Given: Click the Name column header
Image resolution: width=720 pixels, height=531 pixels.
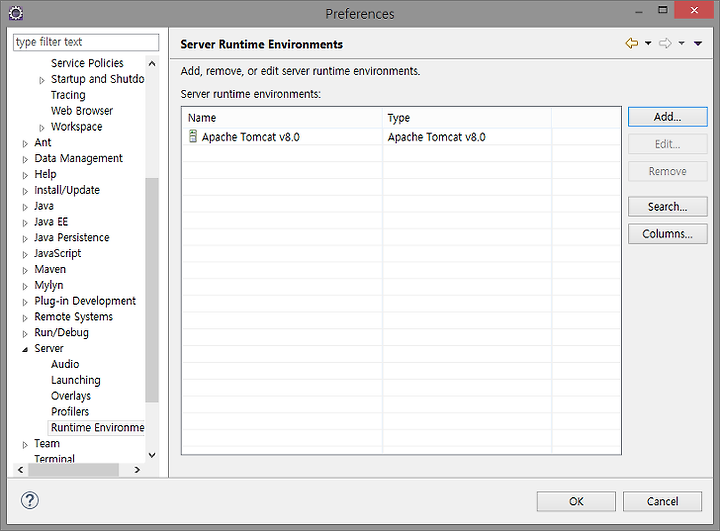Looking at the screenshot, I should click(x=282, y=118).
